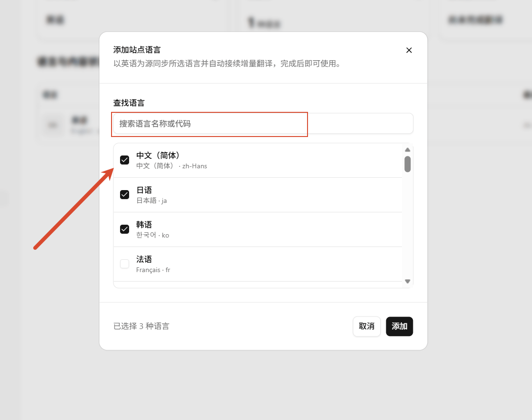
Task: Click the 日语 row title
Action: (x=144, y=190)
